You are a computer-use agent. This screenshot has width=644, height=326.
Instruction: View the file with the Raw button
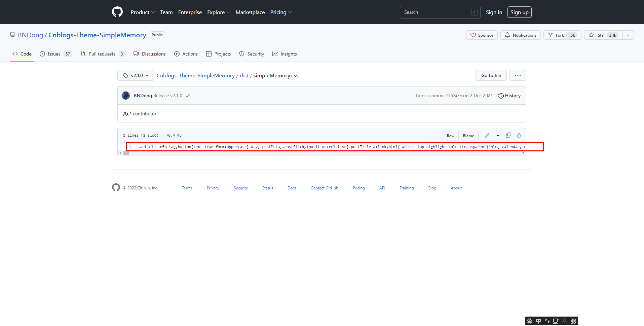(451, 136)
